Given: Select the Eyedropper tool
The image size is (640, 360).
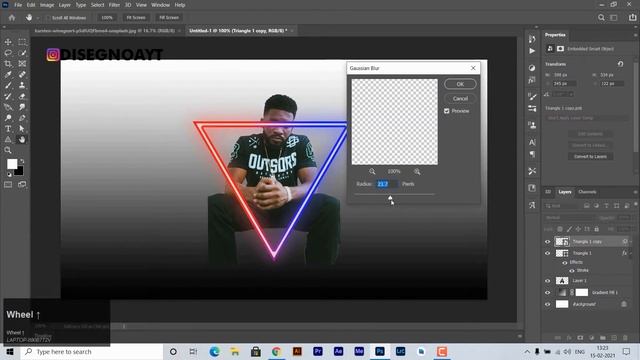Looking at the screenshot, I should 8,74.
